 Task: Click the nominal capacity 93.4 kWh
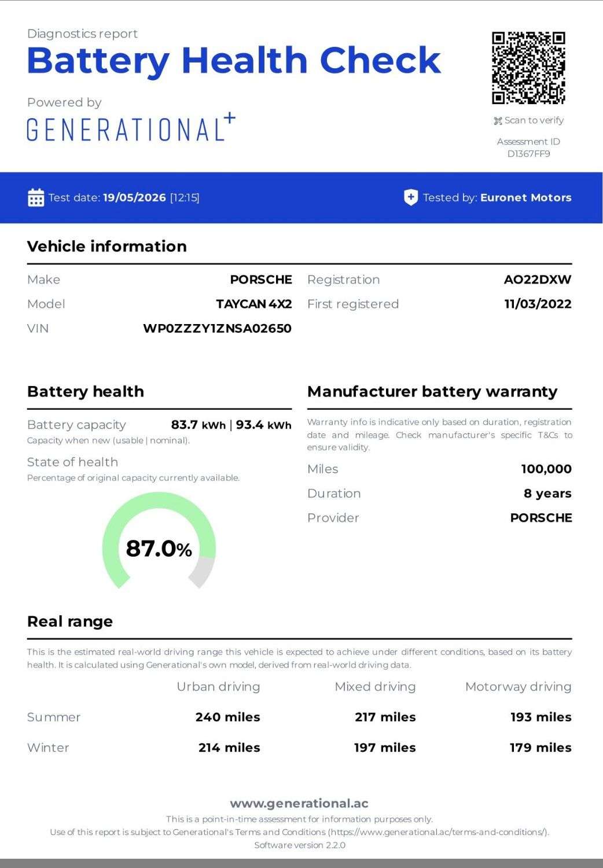point(264,425)
